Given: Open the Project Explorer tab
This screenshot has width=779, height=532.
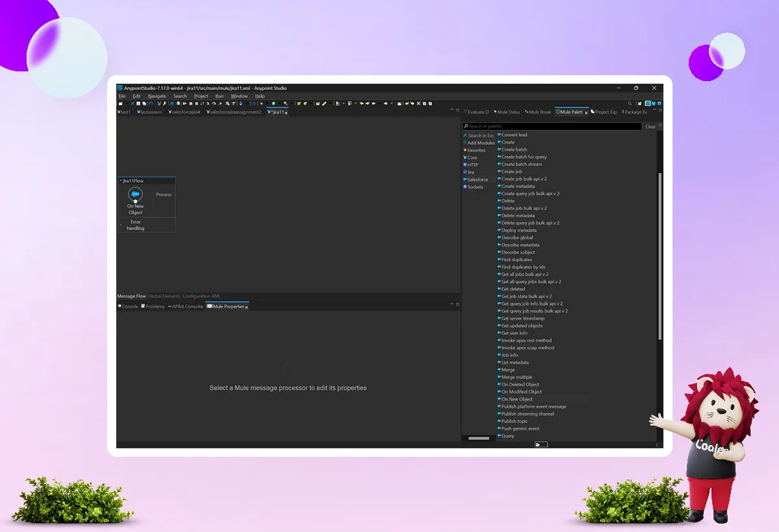Looking at the screenshot, I should tap(604, 112).
